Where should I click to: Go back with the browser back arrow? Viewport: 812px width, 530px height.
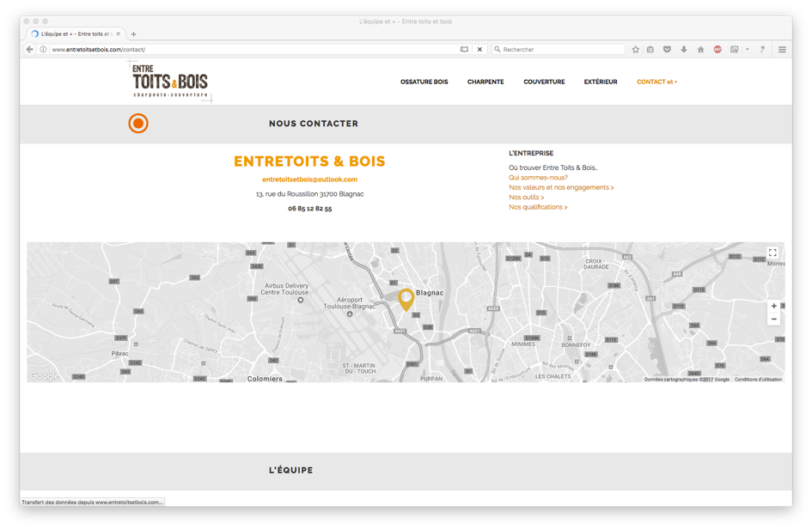click(x=29, y=49)
